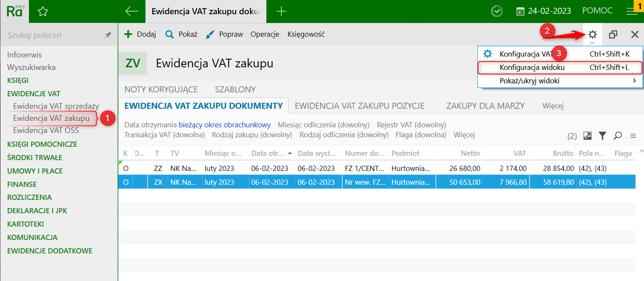The image size is (644, 281).
Task: Open the Rodzaj zakupu (dowolny) filter
Action: pyautogui.click(x=252, y=135)
